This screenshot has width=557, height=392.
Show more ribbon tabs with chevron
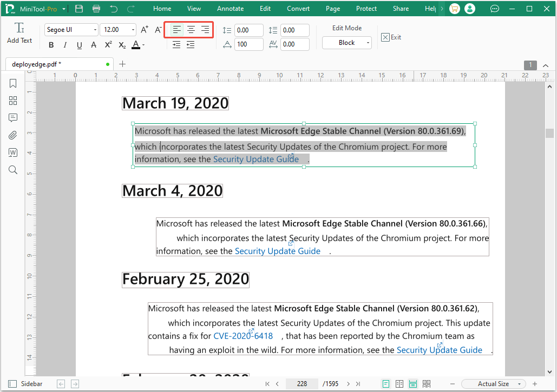coord(442,9)
